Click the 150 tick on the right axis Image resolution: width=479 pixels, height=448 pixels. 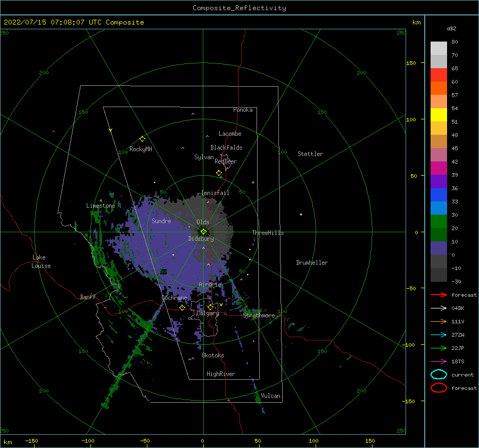[x=411, y=63]
